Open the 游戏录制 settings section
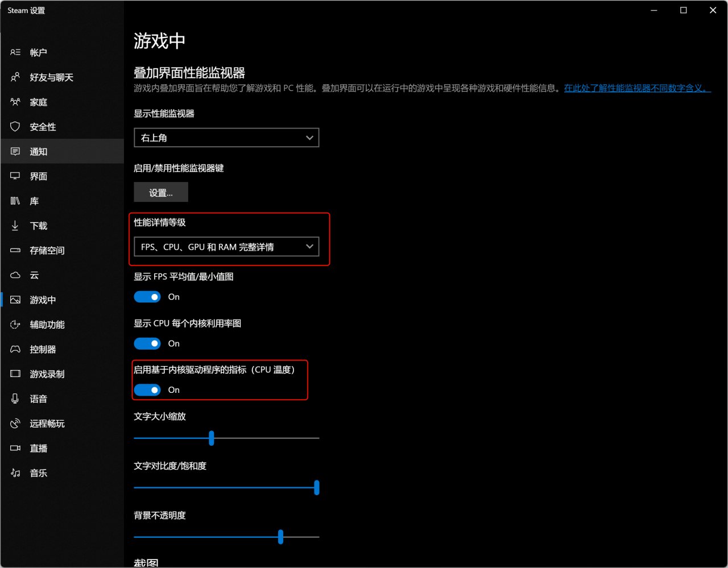Screen dimensions: 728x568 click(62, 374)
